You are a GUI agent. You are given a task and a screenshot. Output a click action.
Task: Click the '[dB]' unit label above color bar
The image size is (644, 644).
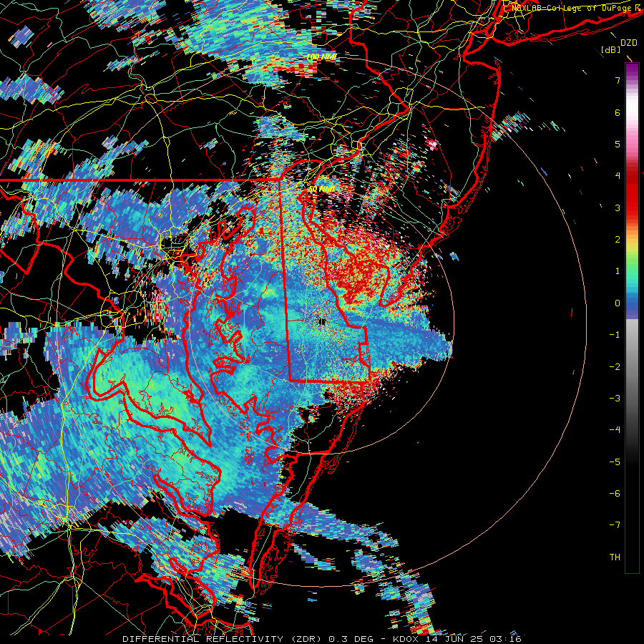pyautogui.click(x=610, y=49)
